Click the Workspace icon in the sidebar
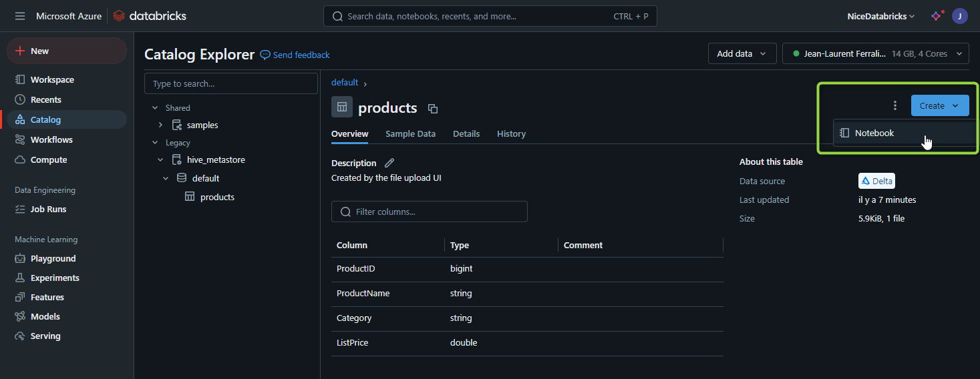Image resolution: width=980 pixels, height=379 pixels. [20, 79]
